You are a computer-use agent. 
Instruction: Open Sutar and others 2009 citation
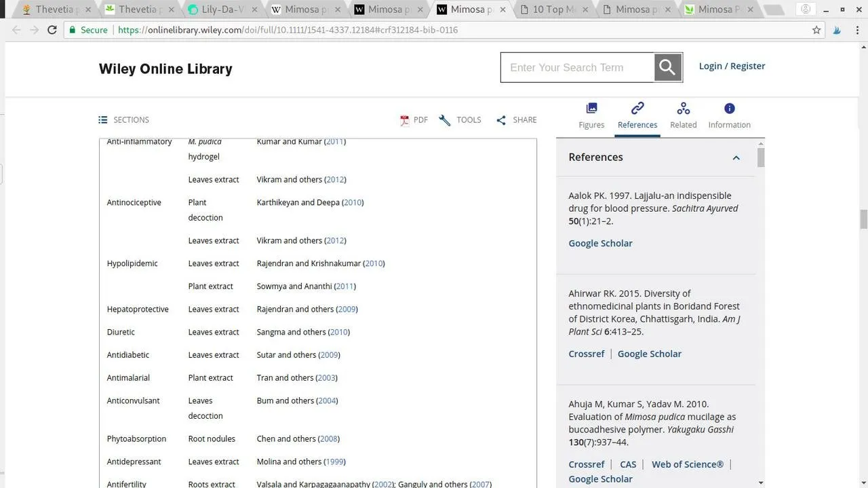[x=329, y=355]
